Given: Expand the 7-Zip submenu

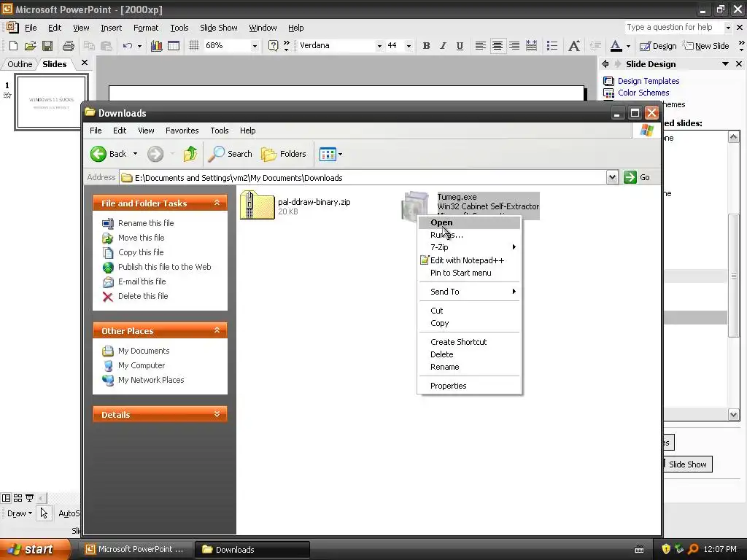Looking at the screenshot, I should point(469,247).
